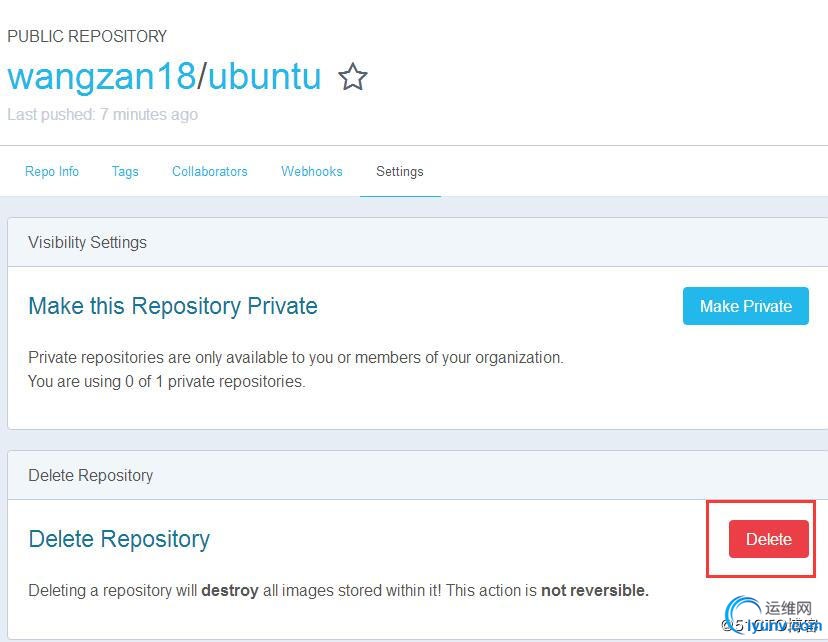Image resolution: width=828 pixels, height=642 pixels.
Task: Click the 0 of 1 private repositories text
Action: coord(215,382)
